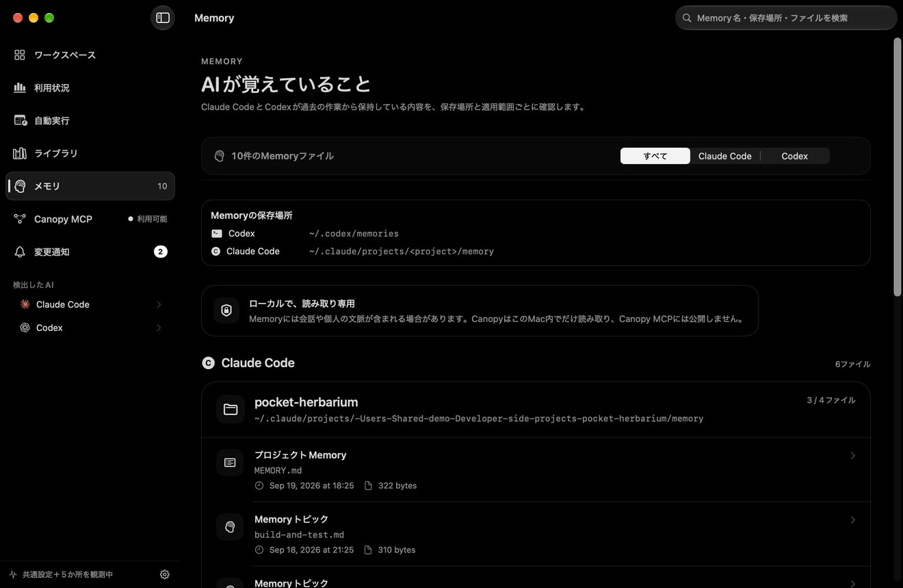
Task: Click the Memoryの保存場所 heading
Action: click(252, 215)
